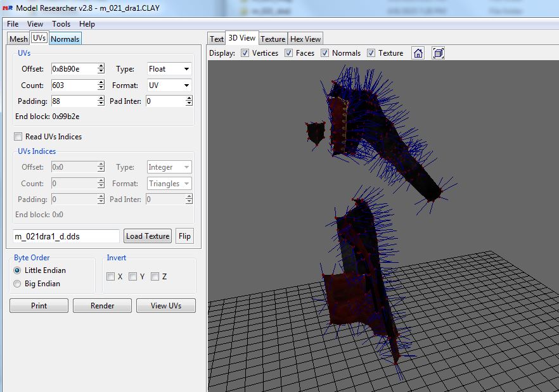
Task: Switch to the Text tab
Action: pyautogui.click(x=216, y=39)
